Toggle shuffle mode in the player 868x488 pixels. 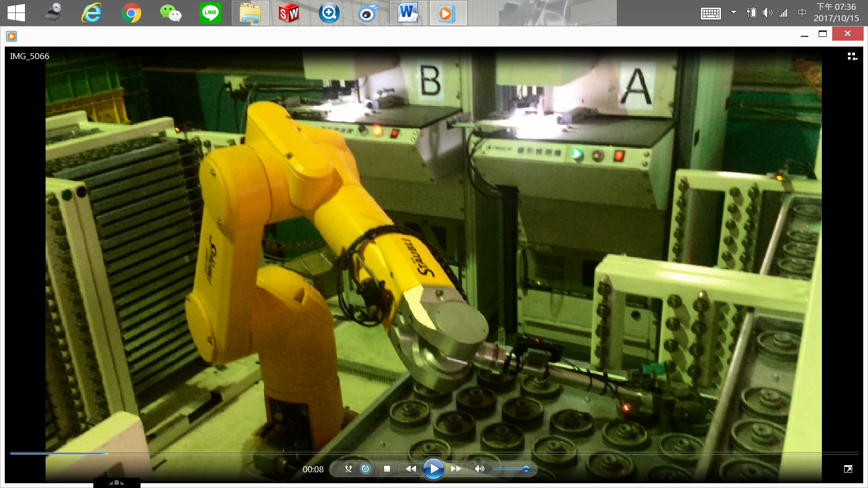click(x=348, y=468)
